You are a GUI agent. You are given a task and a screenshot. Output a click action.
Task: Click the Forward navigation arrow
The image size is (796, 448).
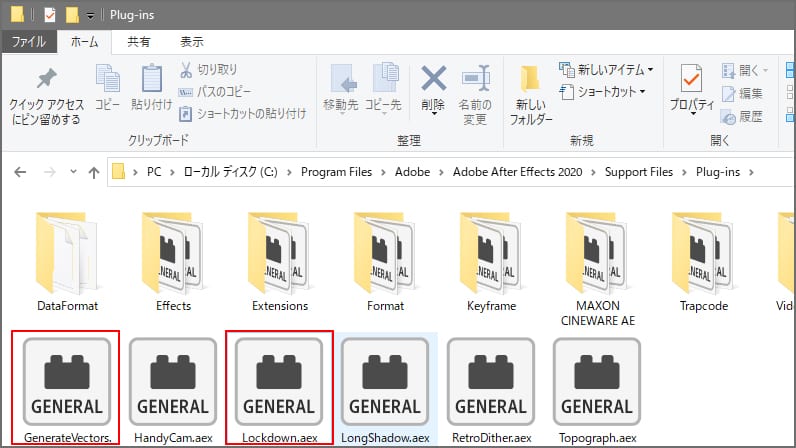(x=49, y=172)
